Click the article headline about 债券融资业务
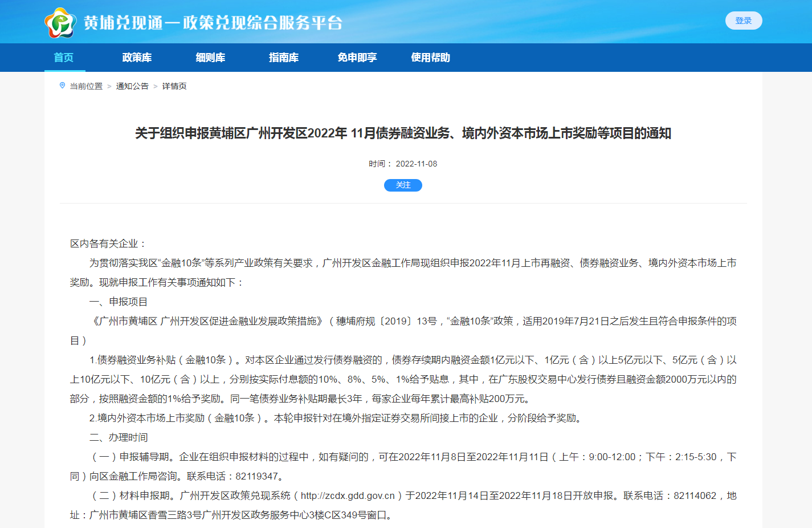 pos(403,133)
